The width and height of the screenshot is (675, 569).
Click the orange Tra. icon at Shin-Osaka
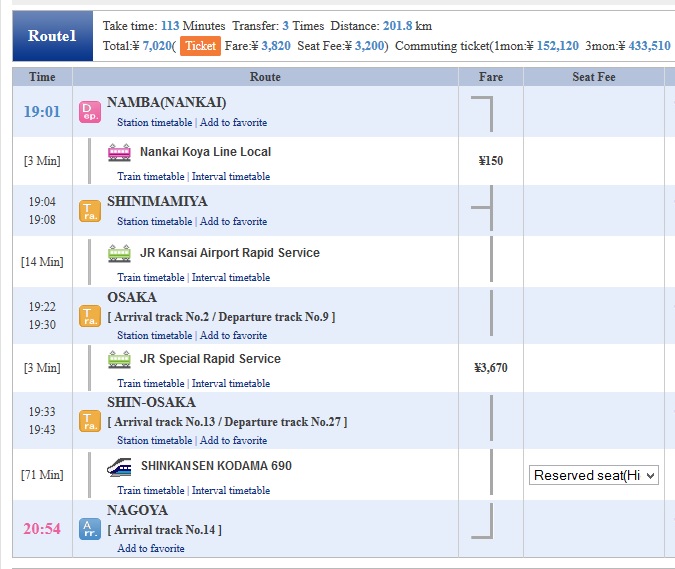coord(90,421)
